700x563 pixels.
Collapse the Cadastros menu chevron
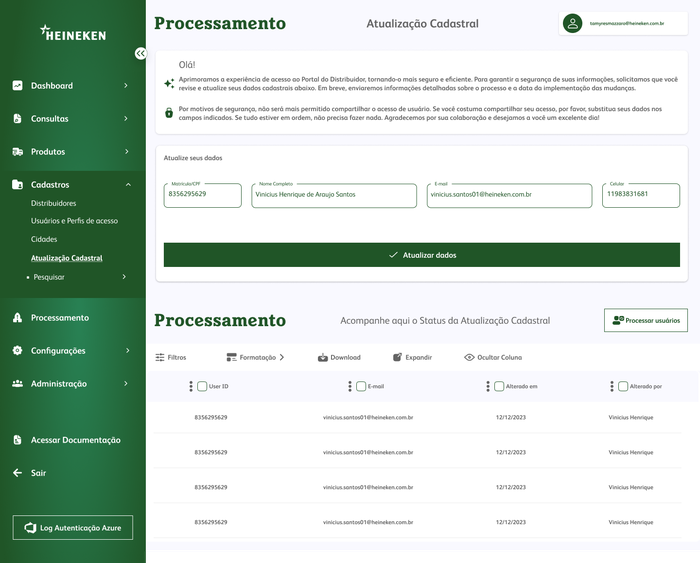coord(128,184)
